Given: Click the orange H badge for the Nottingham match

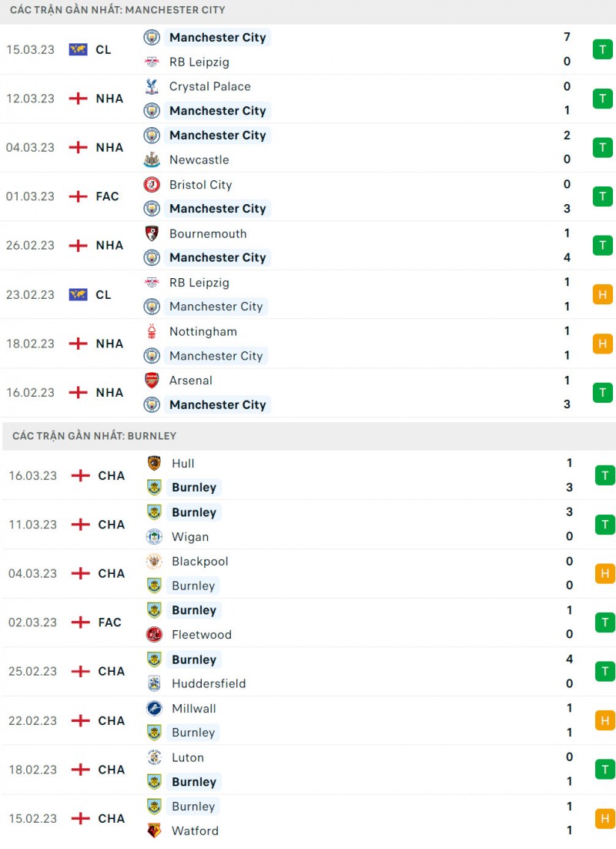Looking at the screenshot, I should tap(602, 343).
